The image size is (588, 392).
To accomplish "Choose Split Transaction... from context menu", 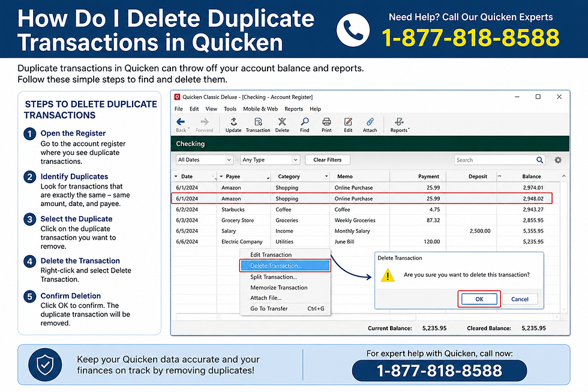I will 286,277.
